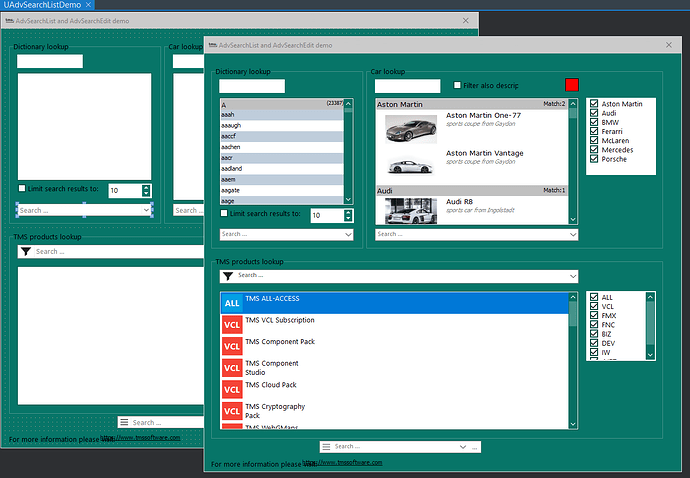Open bottom search dropdown chevron in front window

[462, 447]
